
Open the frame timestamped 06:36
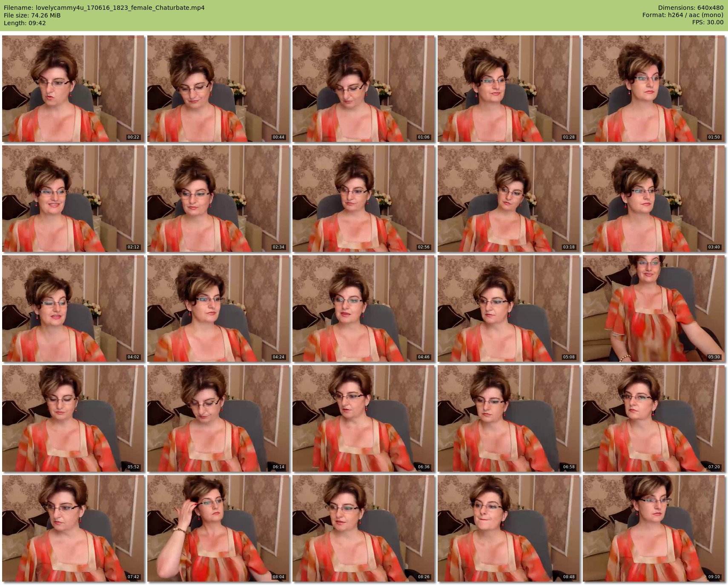point(364,418)
